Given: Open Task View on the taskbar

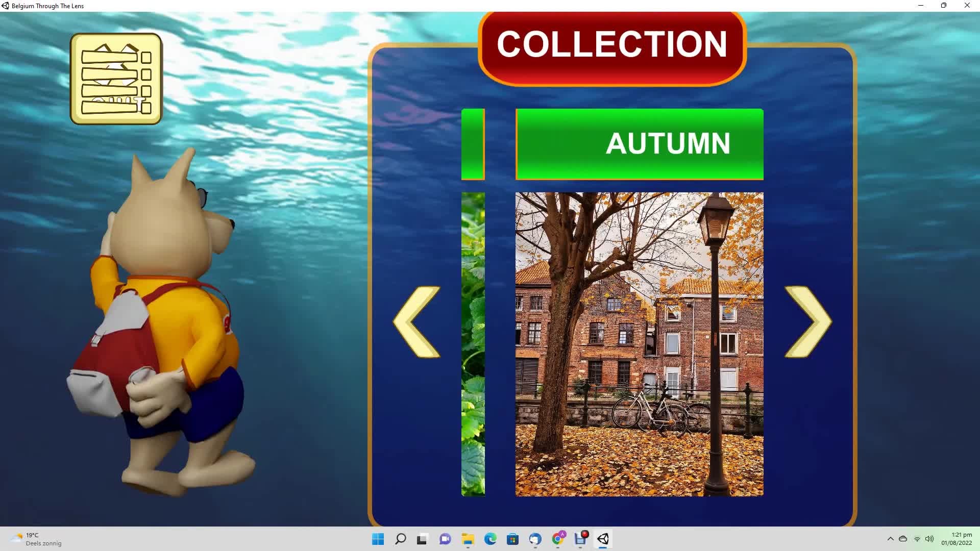Looking at the screenshot, I should tap(422, 539).
